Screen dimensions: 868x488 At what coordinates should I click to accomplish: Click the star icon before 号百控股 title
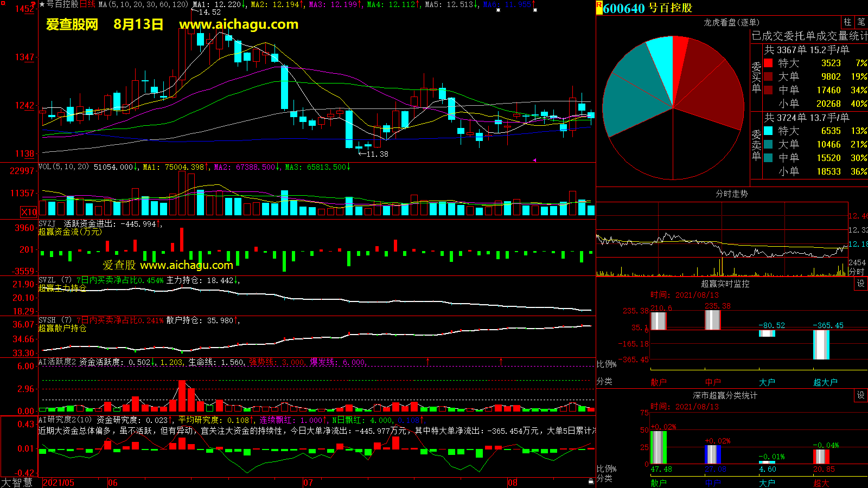(x=42, y=4)
